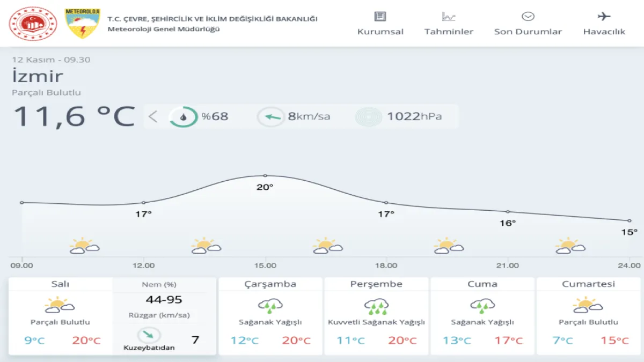
Task: Open the Tahminler menu
Action: coord(449,32)
